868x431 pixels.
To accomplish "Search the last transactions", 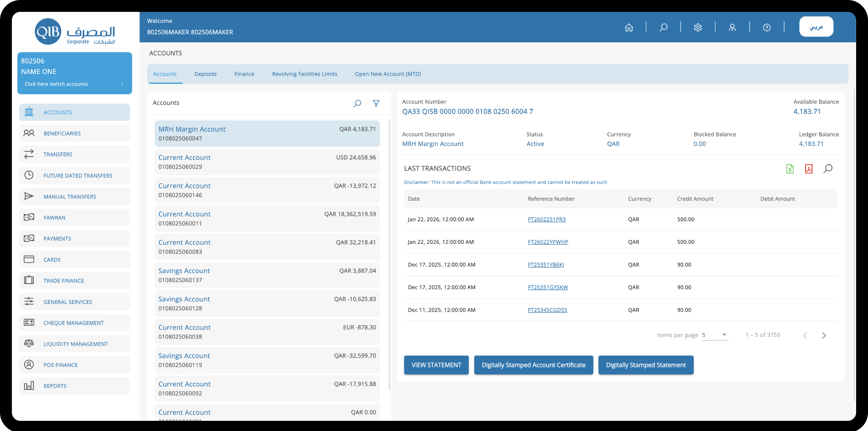I will pyautogui.click(x=828, y=169).
